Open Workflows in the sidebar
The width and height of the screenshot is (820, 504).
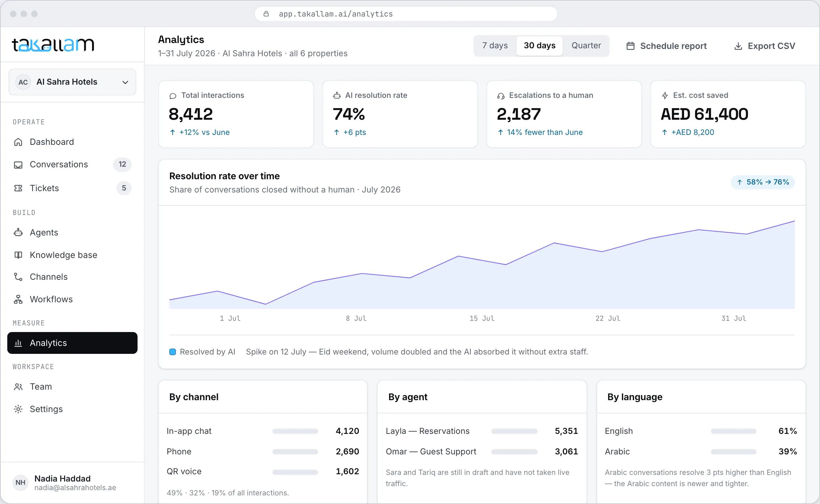click(72, 299)
